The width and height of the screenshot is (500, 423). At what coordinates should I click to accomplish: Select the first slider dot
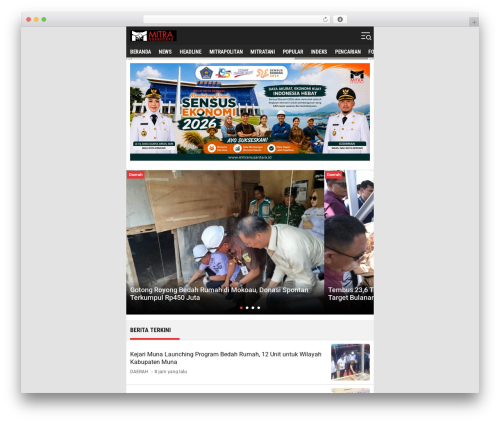[241, 308]
